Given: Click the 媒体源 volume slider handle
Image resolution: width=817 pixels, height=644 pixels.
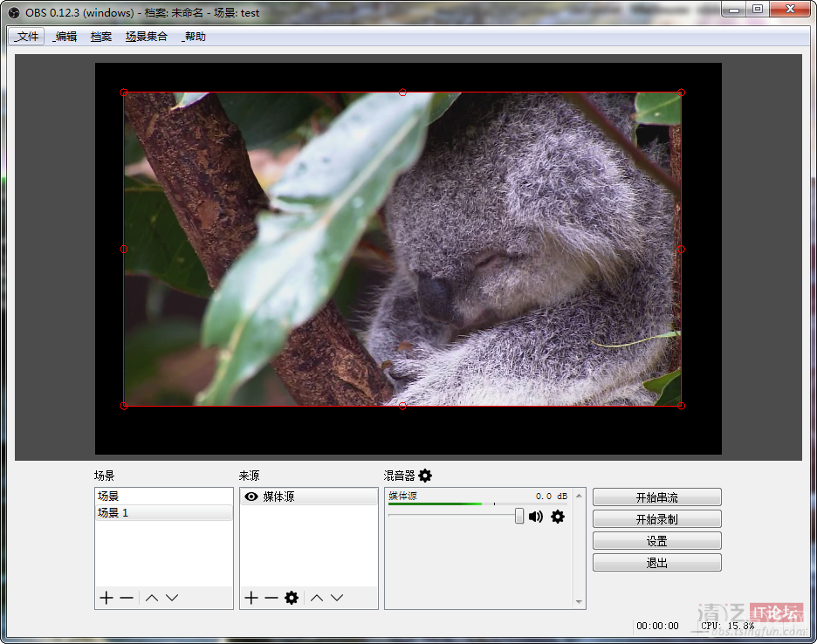Looking at the screenshot, I should coord(519,516).
